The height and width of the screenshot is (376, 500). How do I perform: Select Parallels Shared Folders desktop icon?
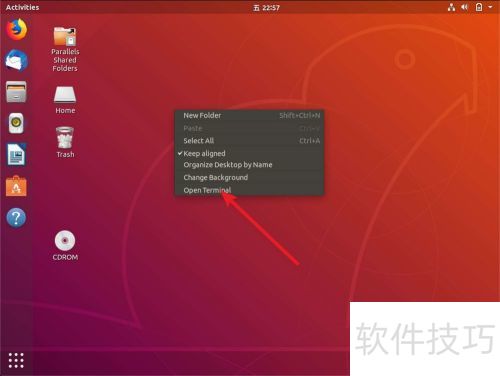point(65,49)
